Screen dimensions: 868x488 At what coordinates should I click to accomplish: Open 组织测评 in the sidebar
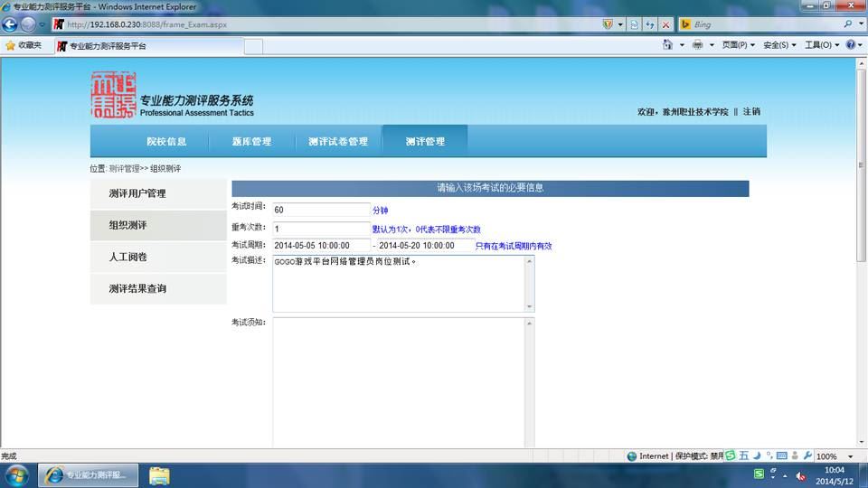pyautogui.click(x=158, y=225)
